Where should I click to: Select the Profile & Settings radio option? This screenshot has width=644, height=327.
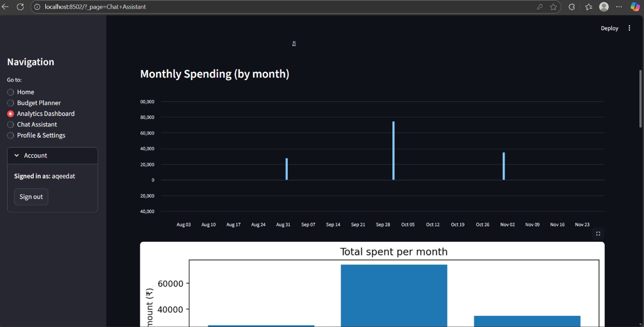[36, 135]
